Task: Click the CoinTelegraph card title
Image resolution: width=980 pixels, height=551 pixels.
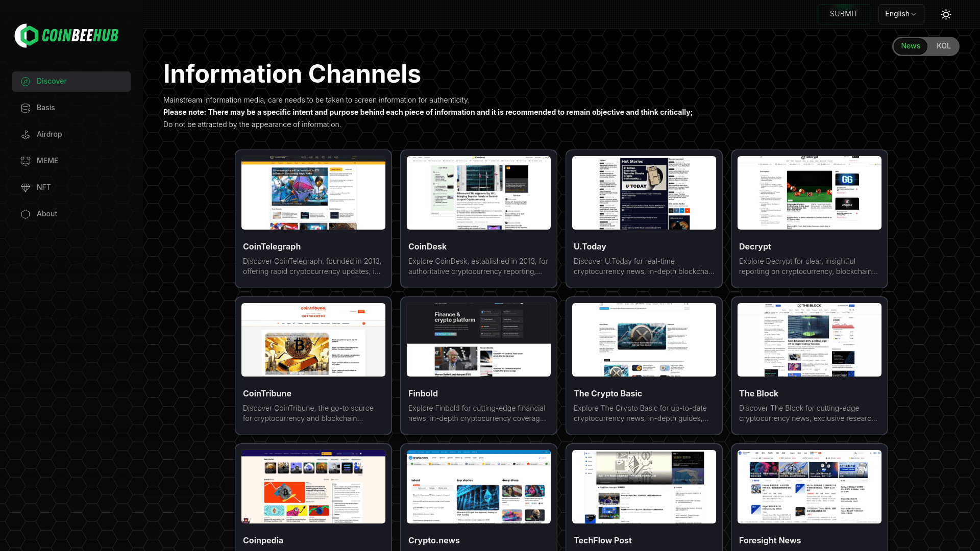Action: pyautogui.click(x=272, y=247)
